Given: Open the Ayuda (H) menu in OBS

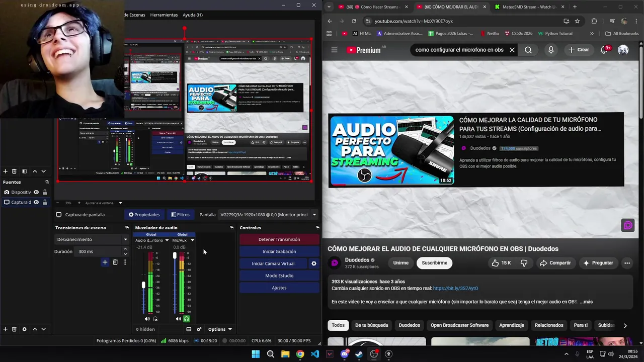Looking at the screenshot, I should coord(193,15).
